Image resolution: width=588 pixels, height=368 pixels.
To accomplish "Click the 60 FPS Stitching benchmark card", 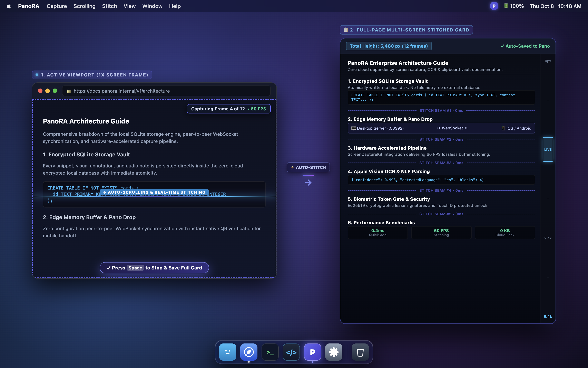I will pos(441,232).
